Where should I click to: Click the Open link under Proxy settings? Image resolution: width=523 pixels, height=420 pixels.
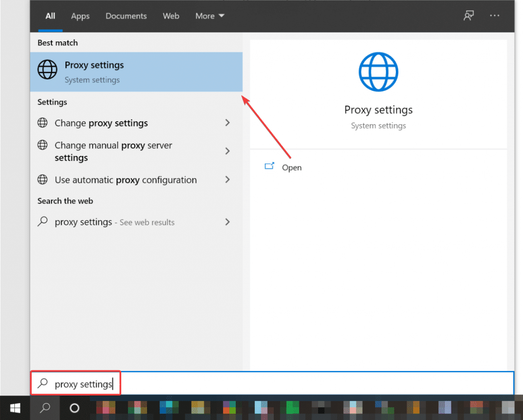coord(292,167)
